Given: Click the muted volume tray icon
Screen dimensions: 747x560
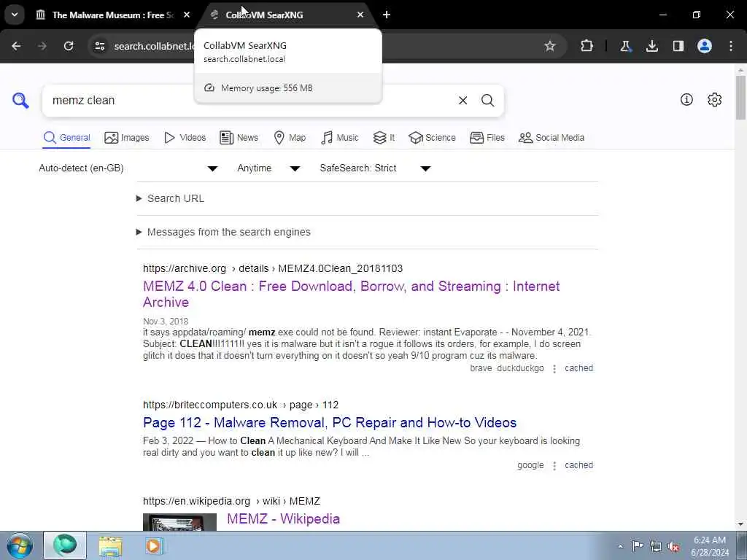Looking at the screenshot, I should (x=673, y=546).
